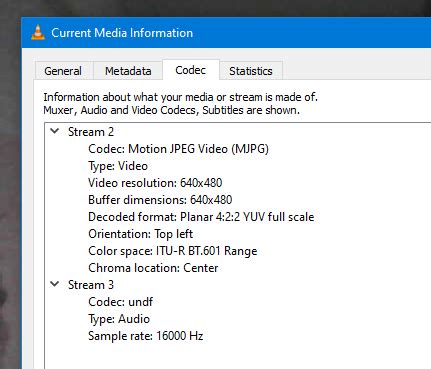Open the Metadata tab
The height and width of the screenshot is (369, 431).
click(x=128, y=71)
